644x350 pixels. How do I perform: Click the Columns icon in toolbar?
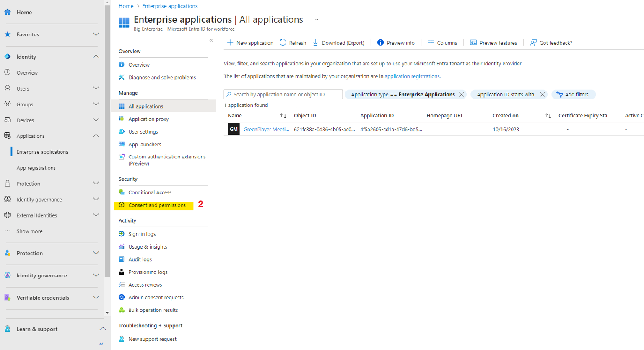point(431,43)
